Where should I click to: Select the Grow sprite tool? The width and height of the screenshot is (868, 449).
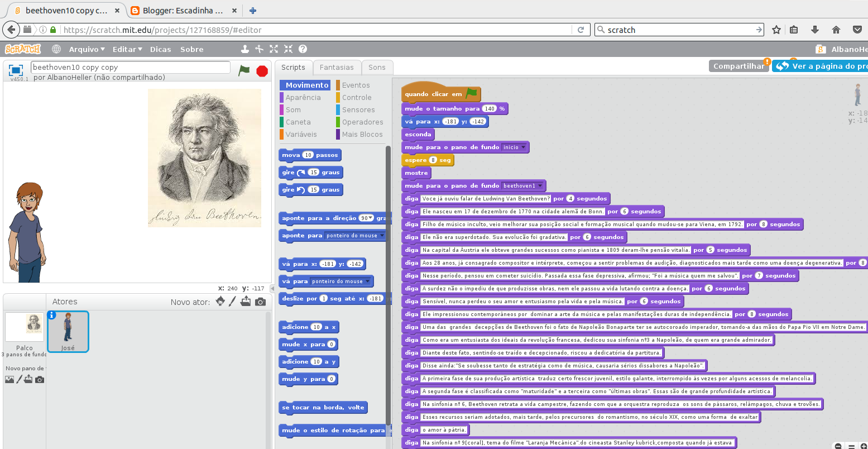pyautogui.click(x=274, y=49)
